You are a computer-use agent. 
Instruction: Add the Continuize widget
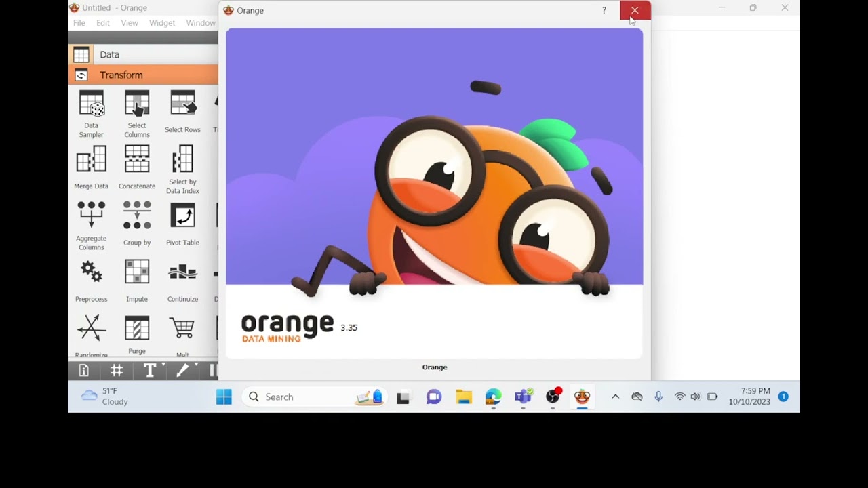tap(182, 281)
